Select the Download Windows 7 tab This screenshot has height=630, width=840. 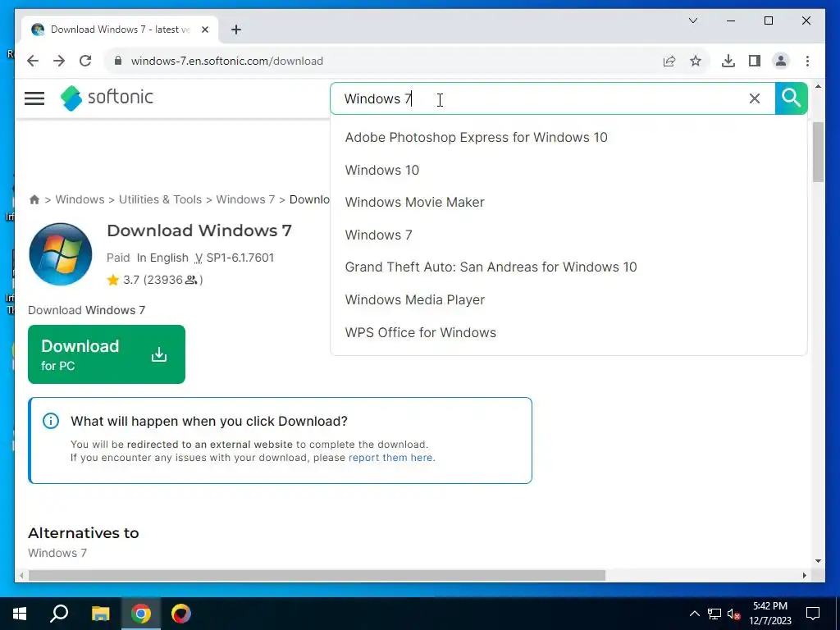click(x=119, y=30)
